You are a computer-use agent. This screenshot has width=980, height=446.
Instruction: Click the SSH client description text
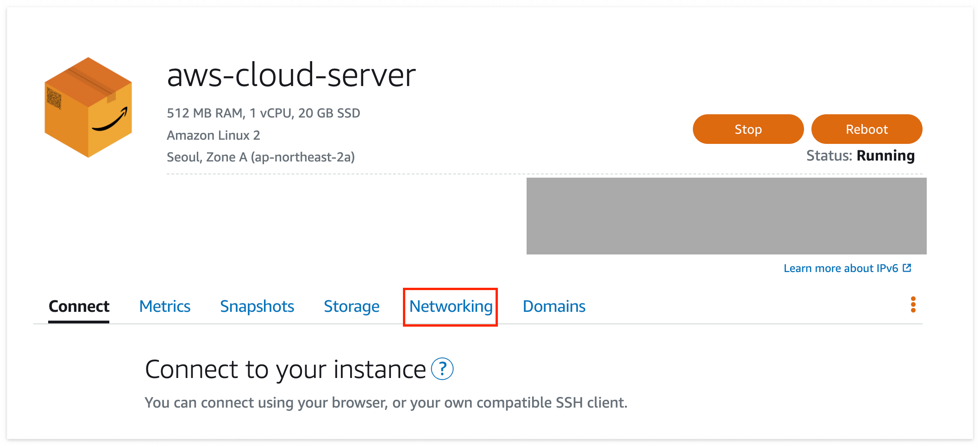pyautogui.click(x=386, y=403)
